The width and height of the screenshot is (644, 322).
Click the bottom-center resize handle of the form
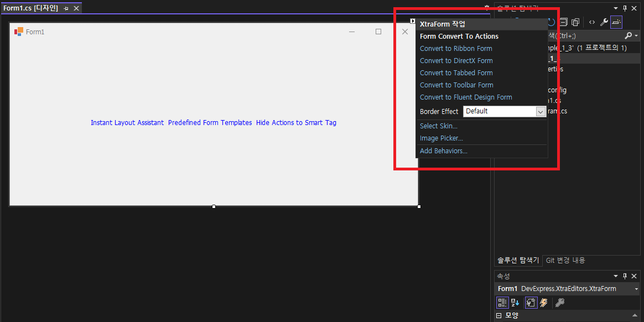(x=214, y=206)
